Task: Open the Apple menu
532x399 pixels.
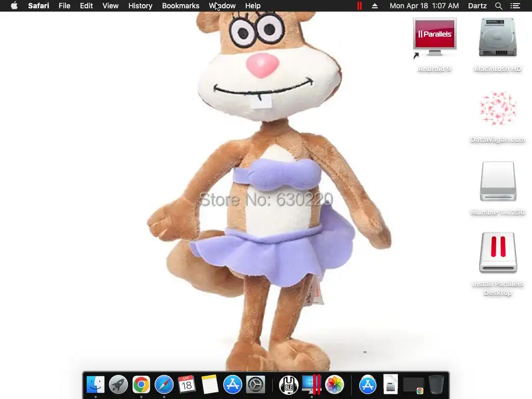Action: coord(14,6)
